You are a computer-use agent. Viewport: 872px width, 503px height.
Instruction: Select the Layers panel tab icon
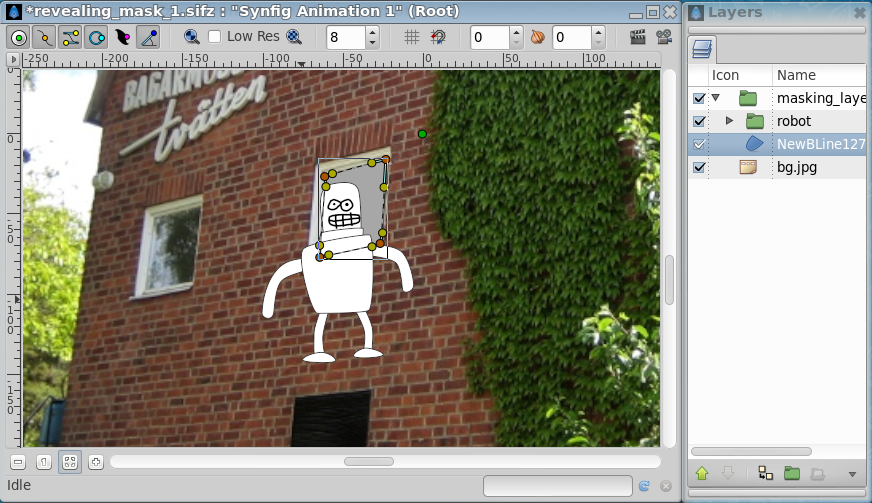(702, 50)
